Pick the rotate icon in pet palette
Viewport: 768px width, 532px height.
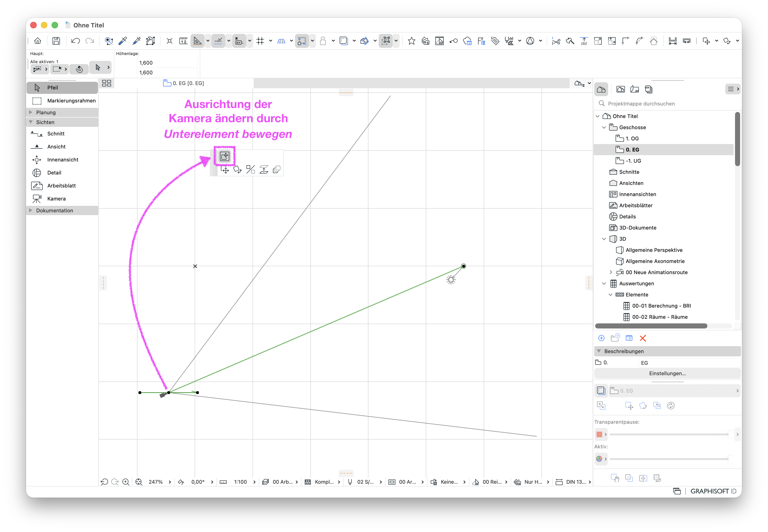(x=238, y=169)
